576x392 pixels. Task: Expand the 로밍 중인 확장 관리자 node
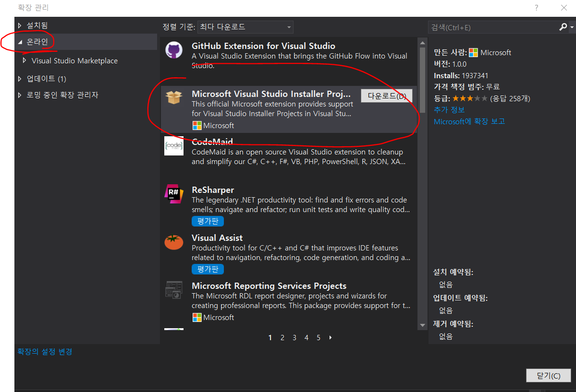click(x=20, y=95)
